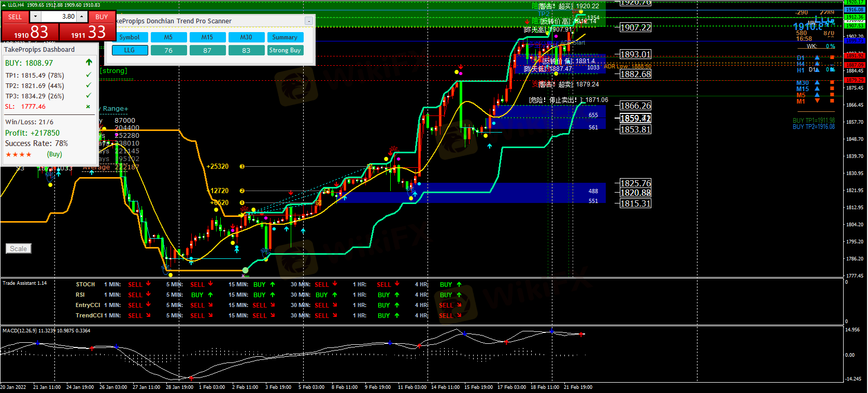Click the orange star rating in dashboard
This screenshot has height=393, width=868.
click(x=19, y=154)
